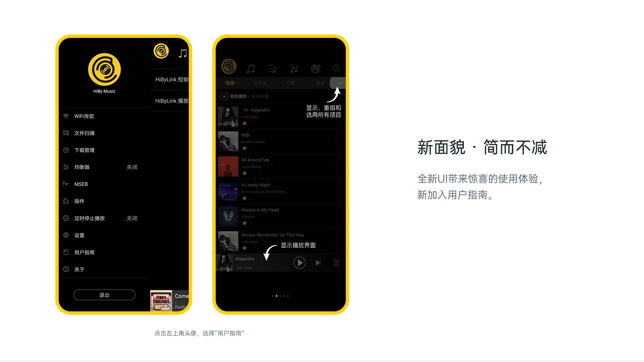Select 专辑 tab in library view
This screenshot has width=644, height=362.
tap(290, 83)
